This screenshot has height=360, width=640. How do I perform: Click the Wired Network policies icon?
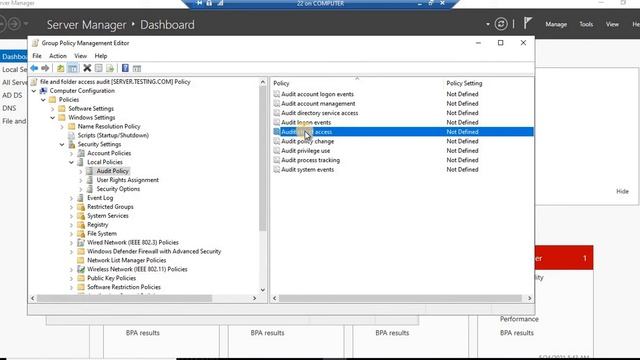click(x=81, y=242)
